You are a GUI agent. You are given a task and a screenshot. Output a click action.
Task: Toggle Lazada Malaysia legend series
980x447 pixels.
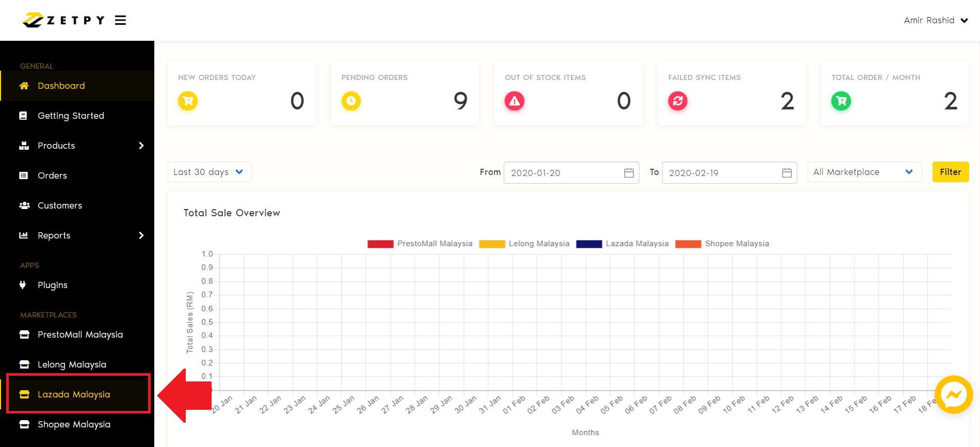[622, 244]
